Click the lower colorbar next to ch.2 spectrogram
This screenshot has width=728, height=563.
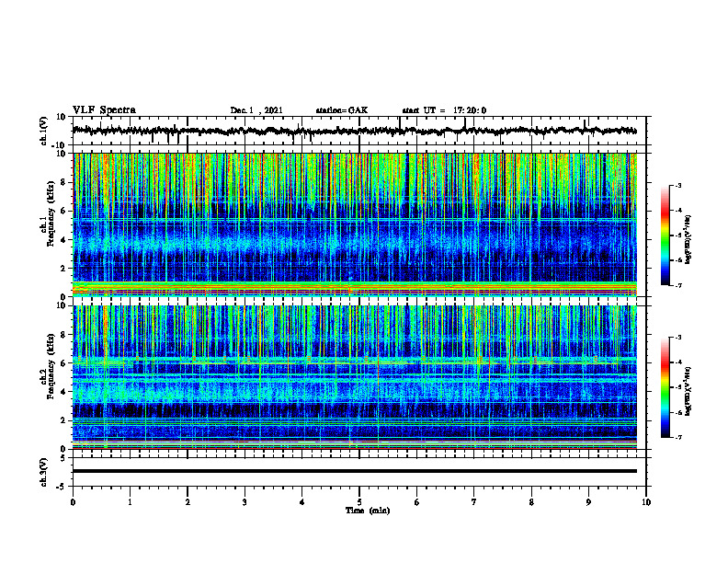pos(665,387)
